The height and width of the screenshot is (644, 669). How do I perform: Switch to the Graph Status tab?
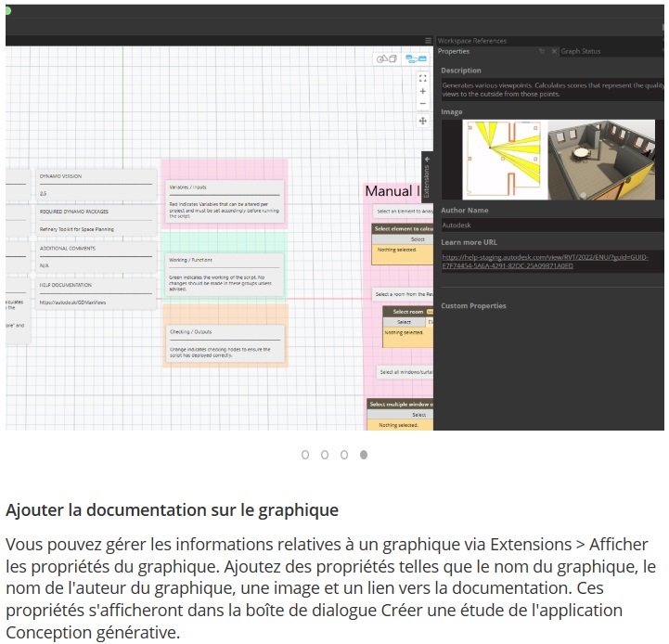pos(581,52)
